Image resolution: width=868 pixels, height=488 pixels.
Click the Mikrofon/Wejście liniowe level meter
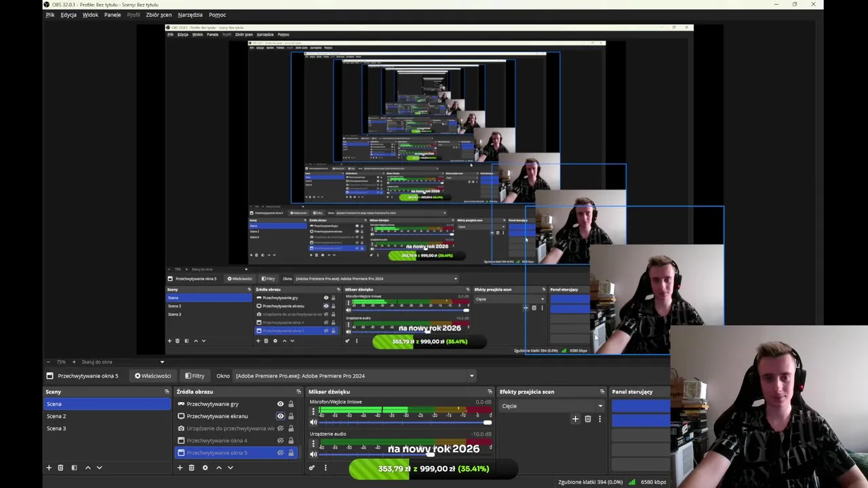pyautogui.click(x=405, y=410)
